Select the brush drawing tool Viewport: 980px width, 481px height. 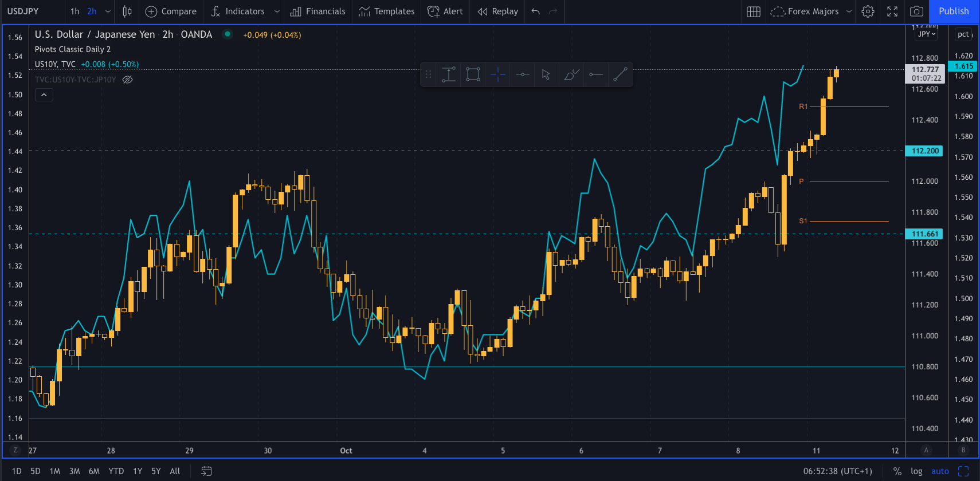[x=571, y=74]
